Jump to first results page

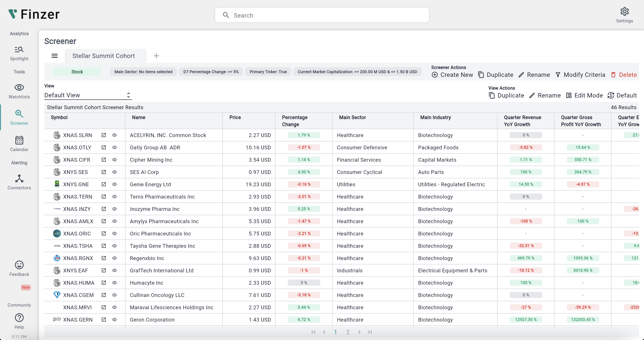[313, 332]
